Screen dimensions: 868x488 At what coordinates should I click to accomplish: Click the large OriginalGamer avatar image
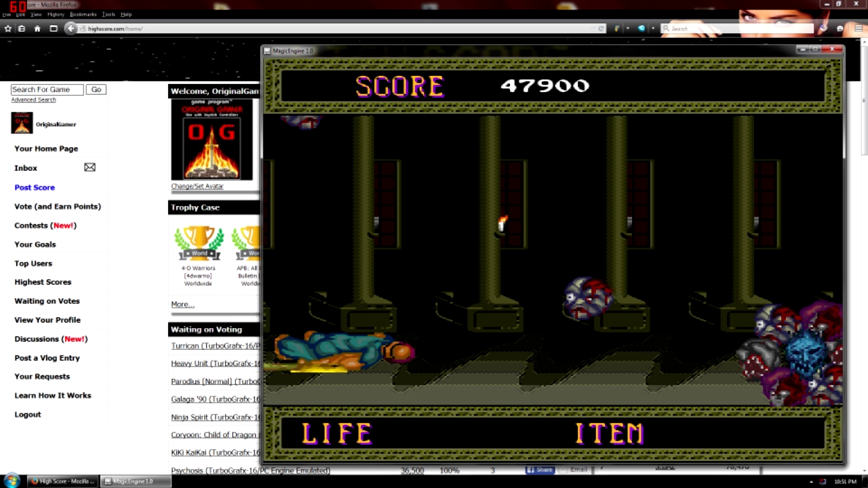212,140
